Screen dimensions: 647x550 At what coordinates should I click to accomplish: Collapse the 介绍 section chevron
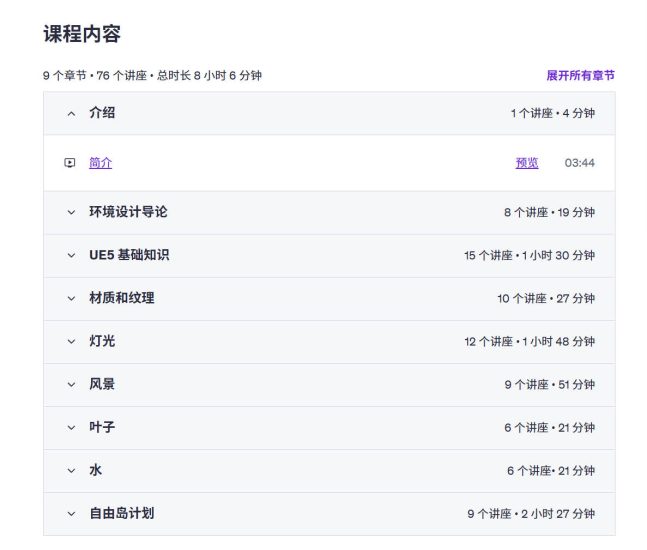coord(71,113)
